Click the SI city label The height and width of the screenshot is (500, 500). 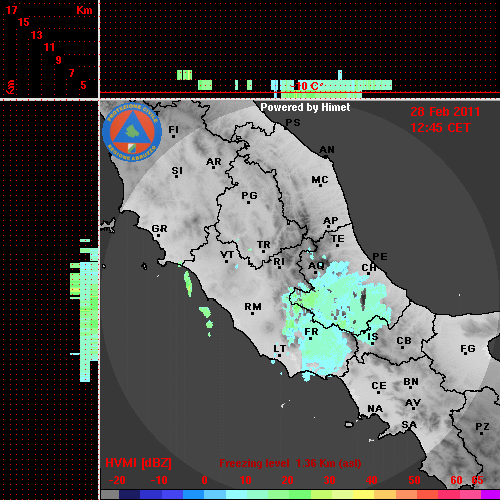click(177, 171)
